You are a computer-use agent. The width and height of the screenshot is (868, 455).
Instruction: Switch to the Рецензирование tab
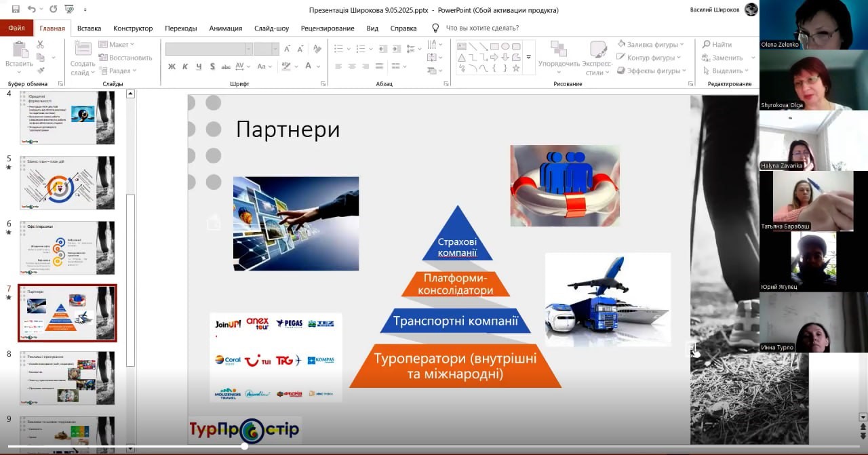click(328, 28)
